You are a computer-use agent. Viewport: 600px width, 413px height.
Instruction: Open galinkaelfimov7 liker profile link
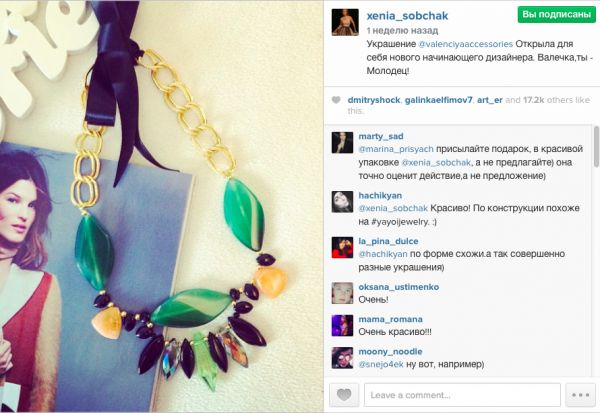tap(439, 100)
